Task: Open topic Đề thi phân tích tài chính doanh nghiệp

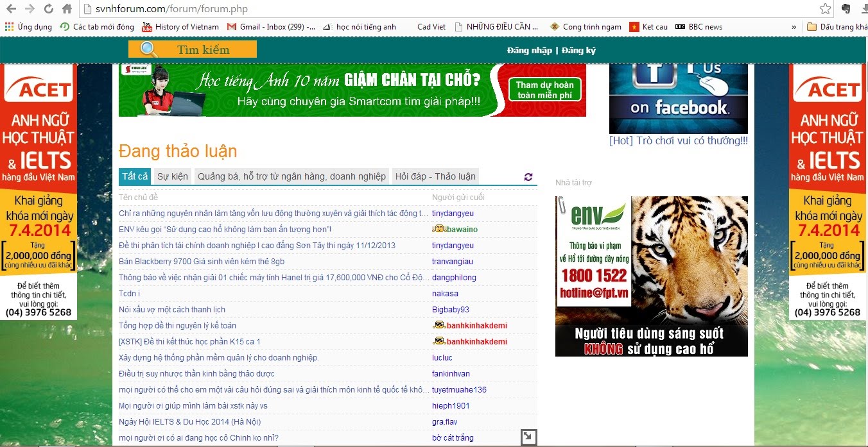Action: (x=257, y=246)
